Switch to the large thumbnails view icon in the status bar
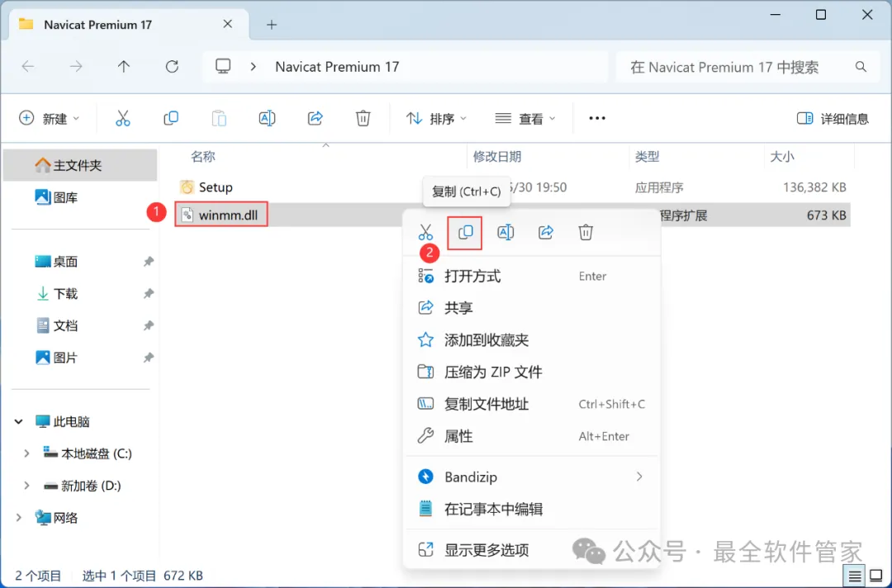Viewport: 892px width, 588px height. tap(876, 576)
